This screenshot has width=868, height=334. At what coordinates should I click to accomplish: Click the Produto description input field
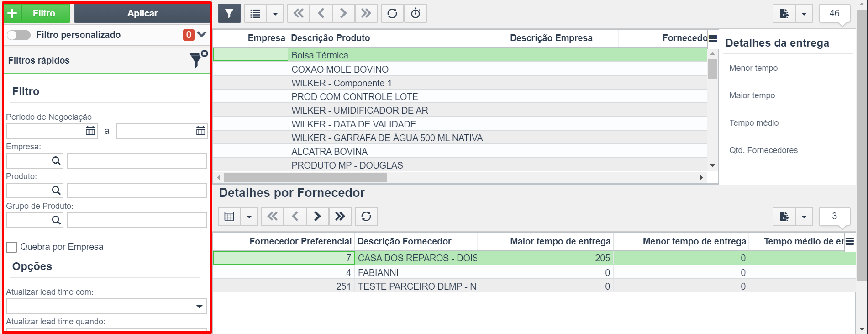[137, 191]
